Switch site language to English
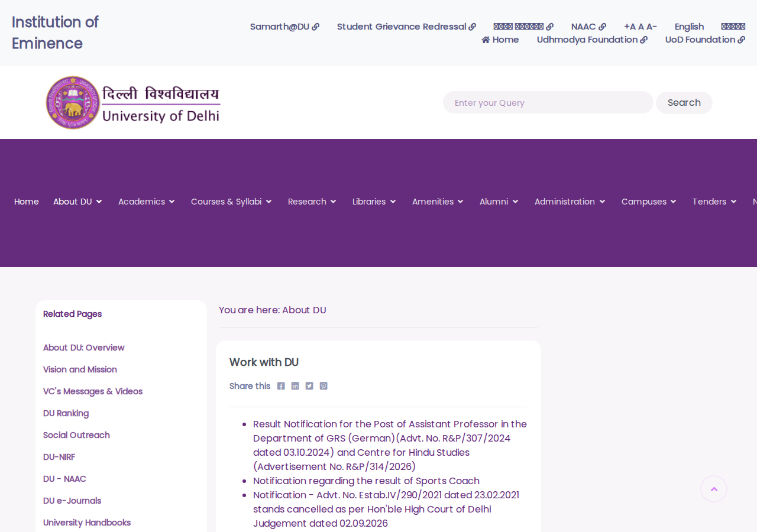The image size is (757, 532). [x=689, y=27]
